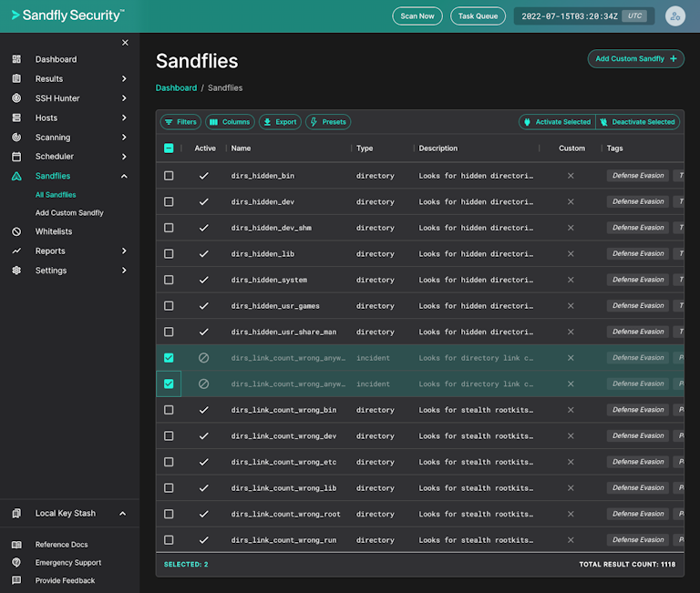Click the Reports chart icon

click(x=16, y=250)
